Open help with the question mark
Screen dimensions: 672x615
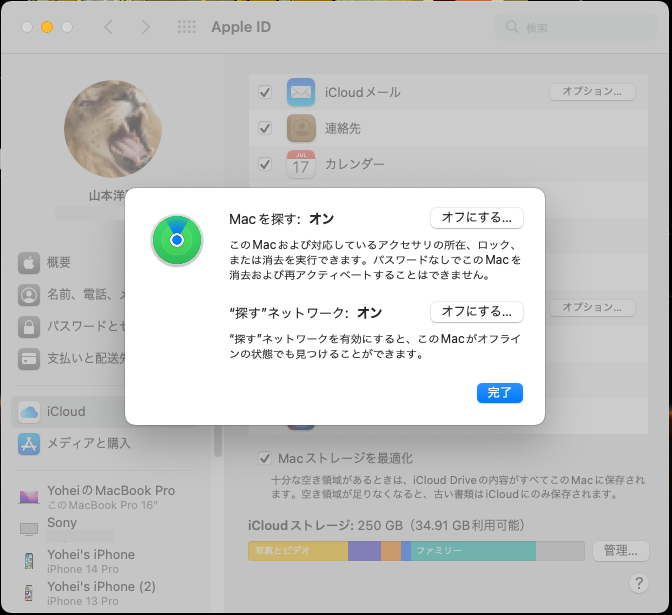(x=639, y=583)
